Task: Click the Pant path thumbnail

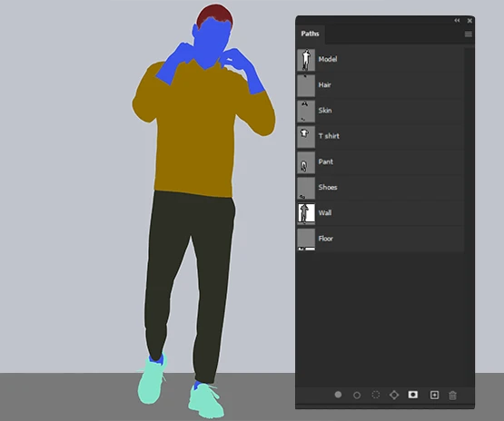Action: 306,162
